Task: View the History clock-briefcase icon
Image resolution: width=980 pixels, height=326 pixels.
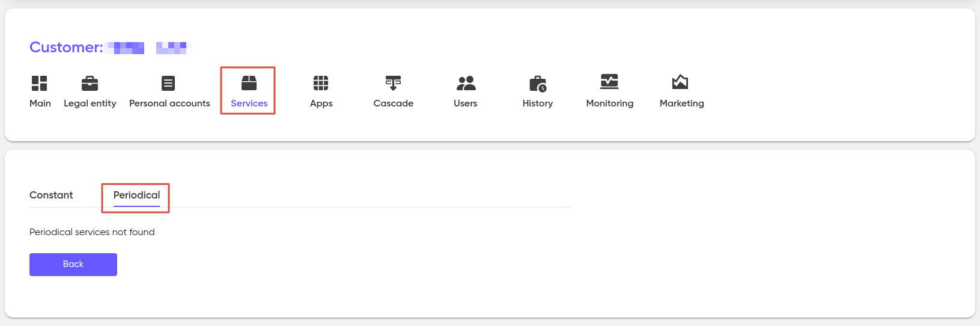Action: 538,84
